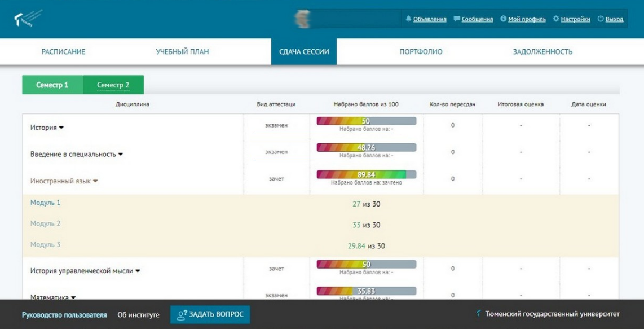Click the 89.84 score progress bar
The height and width of the screenshot is (329, 644).
[366, 174]
